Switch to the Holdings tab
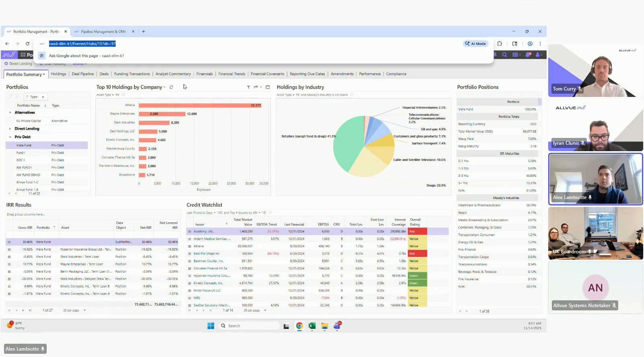Viewport: 644px width, 357px height. 58,74
